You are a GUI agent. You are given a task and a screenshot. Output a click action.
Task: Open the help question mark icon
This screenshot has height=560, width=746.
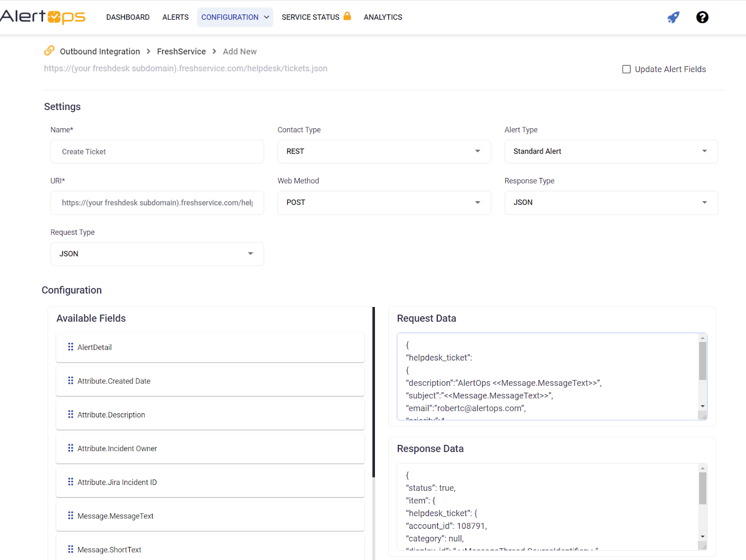[702, 17]
